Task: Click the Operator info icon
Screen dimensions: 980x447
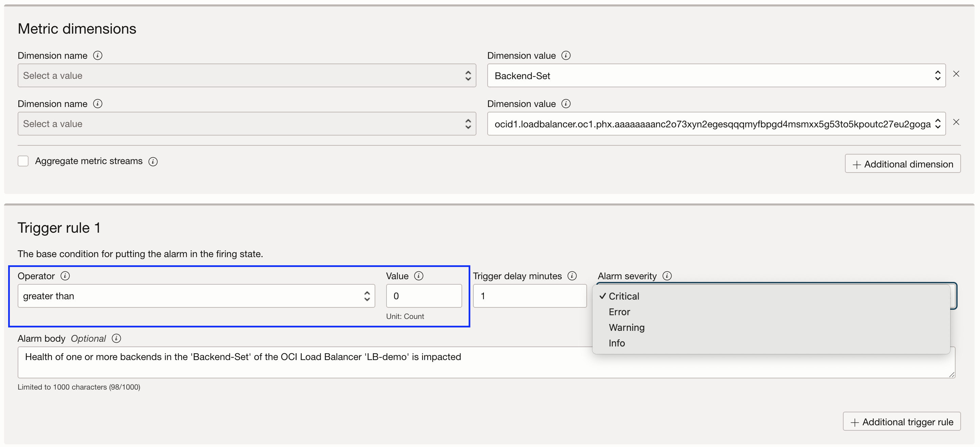Action: (65, 276)
